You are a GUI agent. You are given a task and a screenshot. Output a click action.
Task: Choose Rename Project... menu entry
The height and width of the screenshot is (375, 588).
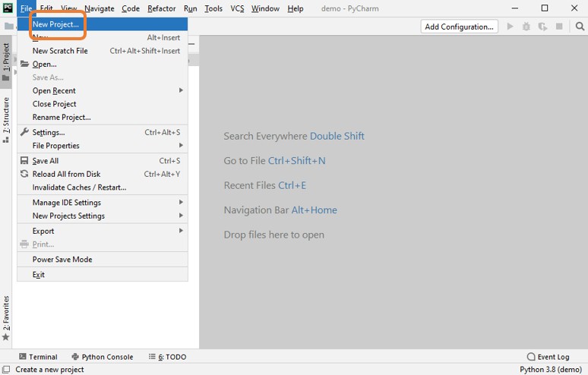click(103, 117)
